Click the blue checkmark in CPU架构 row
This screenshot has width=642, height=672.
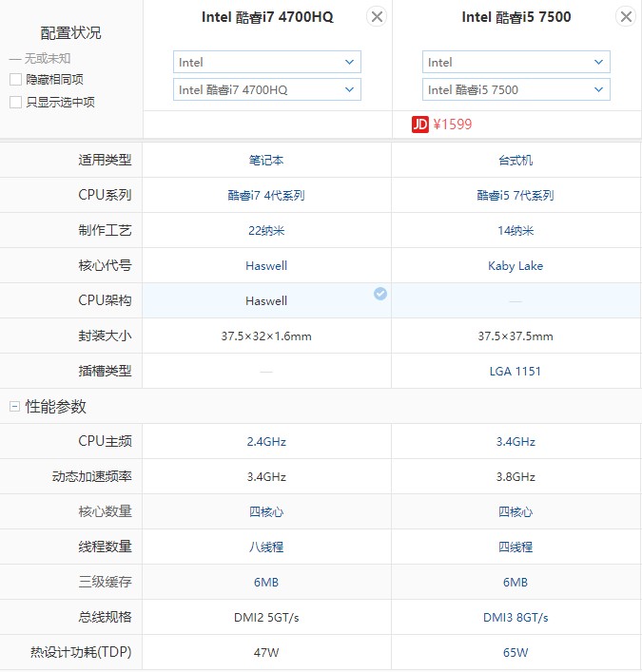click(x=379, y=294)
